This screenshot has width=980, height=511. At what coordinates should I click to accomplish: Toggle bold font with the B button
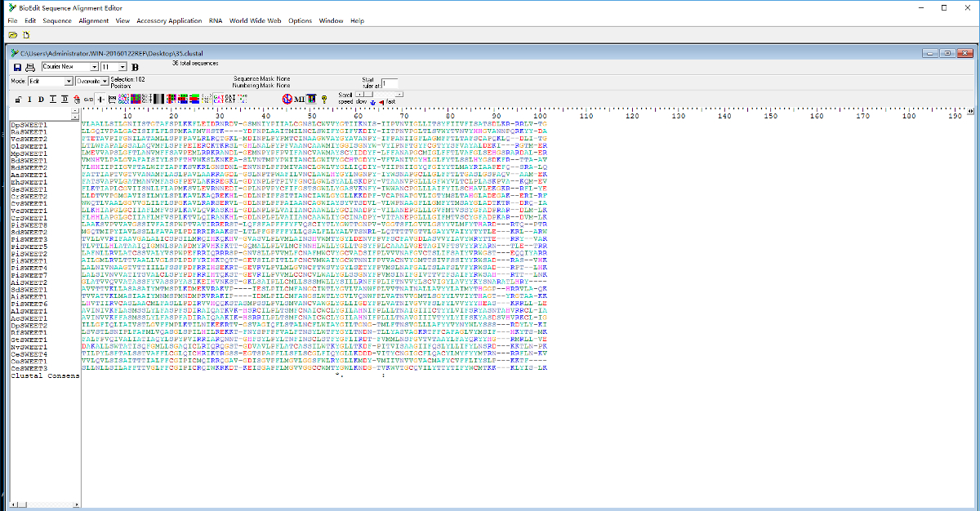tap(136, 67)
